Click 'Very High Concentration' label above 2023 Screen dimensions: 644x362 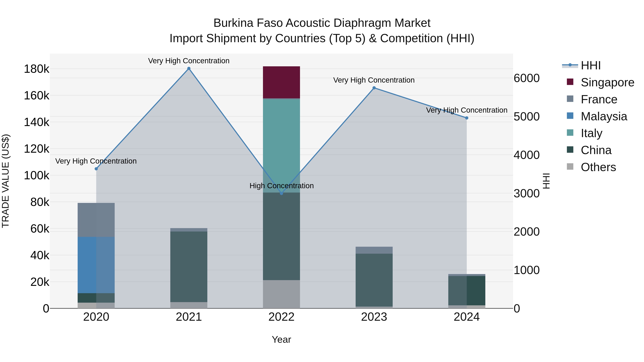pos(374,80)
